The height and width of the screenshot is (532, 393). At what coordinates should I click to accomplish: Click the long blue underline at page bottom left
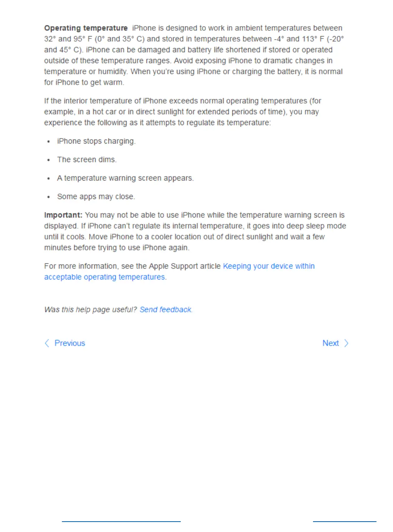tap(121, 521)
